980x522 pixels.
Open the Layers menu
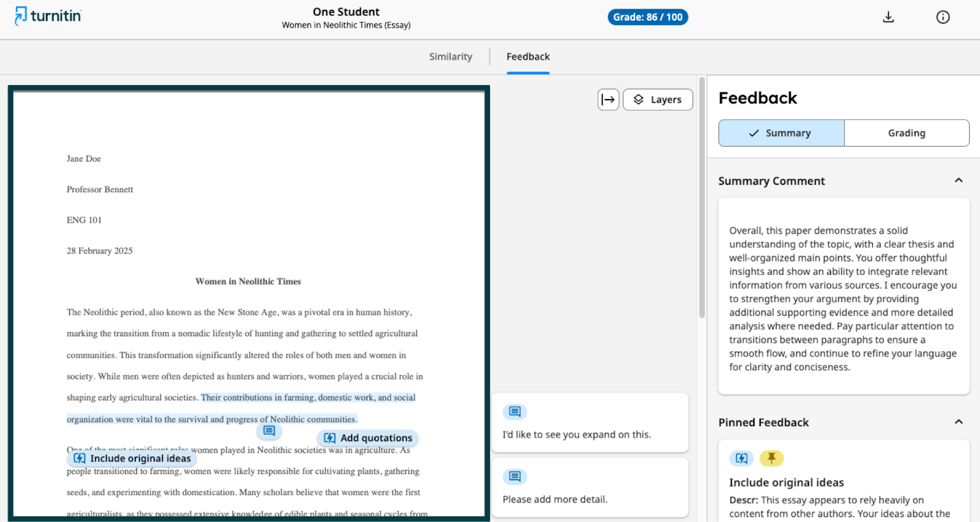point(658,100)
